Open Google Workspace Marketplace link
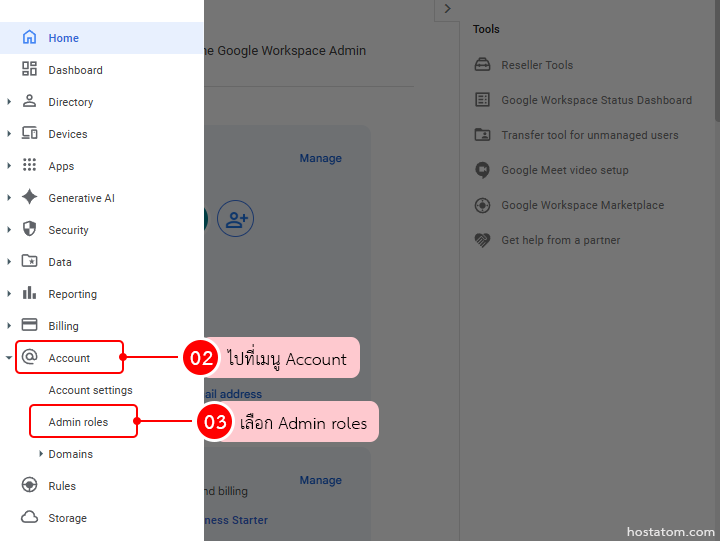Viewport: 720px width, 541px height. pyautogui.click(x=582, y=205)
